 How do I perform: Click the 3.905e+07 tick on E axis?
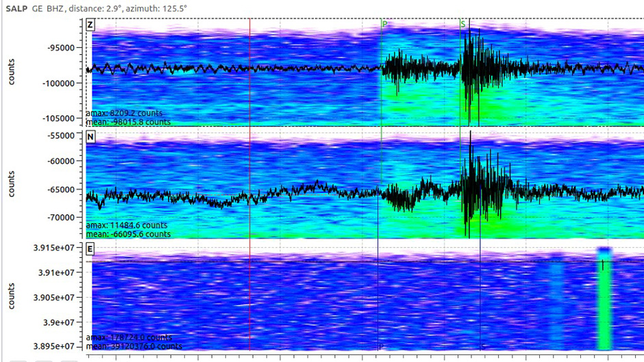[58, 298]
